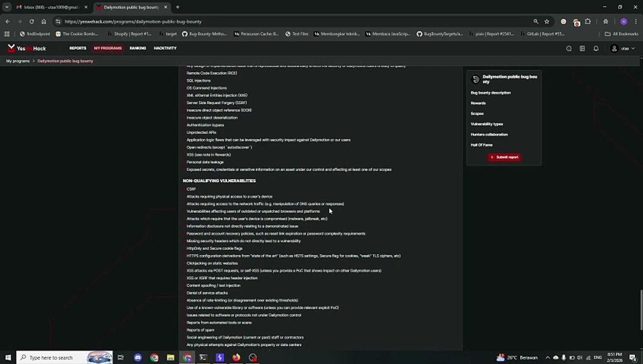
Task: Reload the current page
Action: (31, 22)
